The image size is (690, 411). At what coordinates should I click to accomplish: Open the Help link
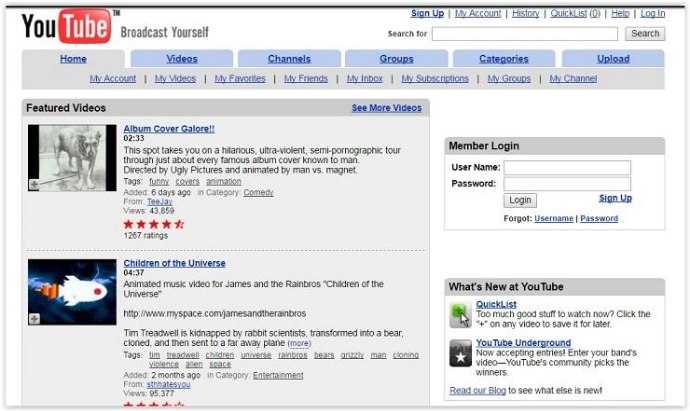click(x=620, y=14)
